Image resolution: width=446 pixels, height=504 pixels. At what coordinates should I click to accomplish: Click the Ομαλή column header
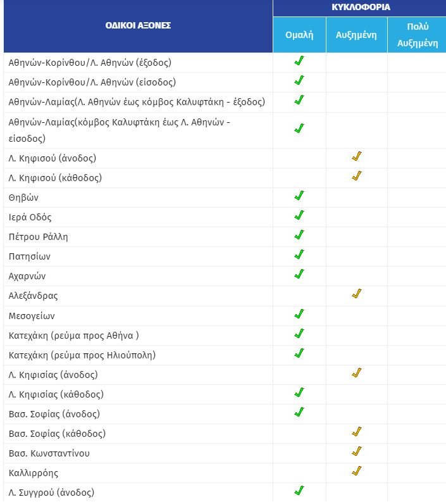coord(299,35)
